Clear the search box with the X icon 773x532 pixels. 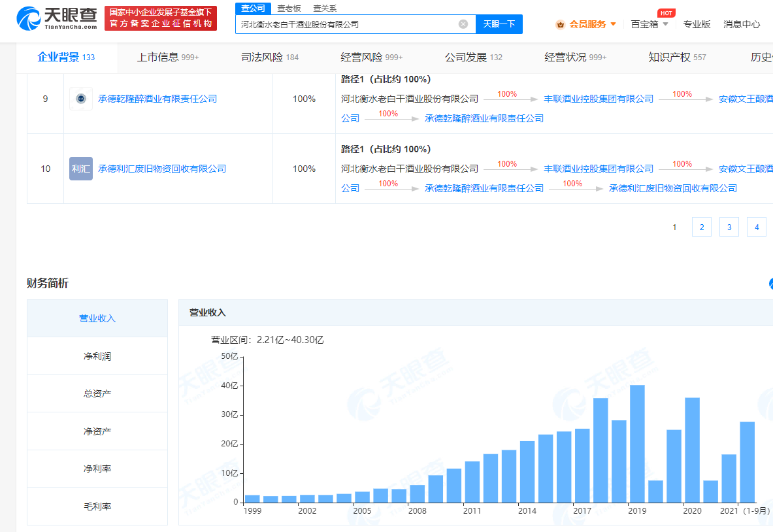pyautogui.click(x=463, y=24)
